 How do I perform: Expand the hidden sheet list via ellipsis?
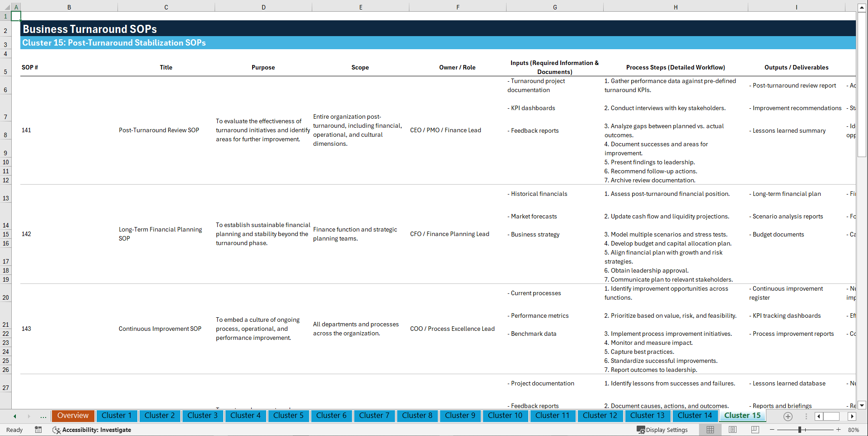43,416
